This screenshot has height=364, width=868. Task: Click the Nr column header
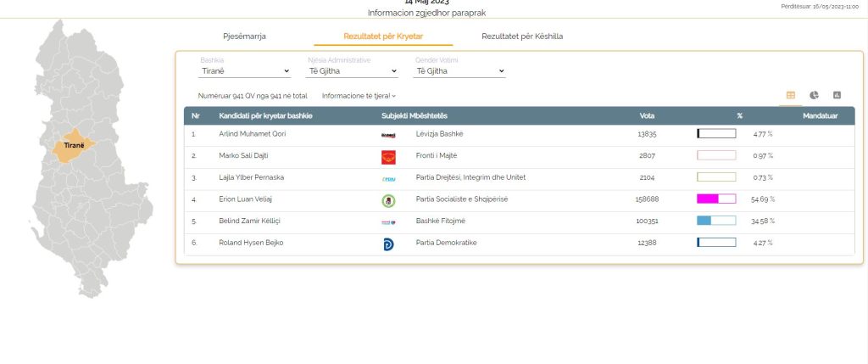[196, 115]
